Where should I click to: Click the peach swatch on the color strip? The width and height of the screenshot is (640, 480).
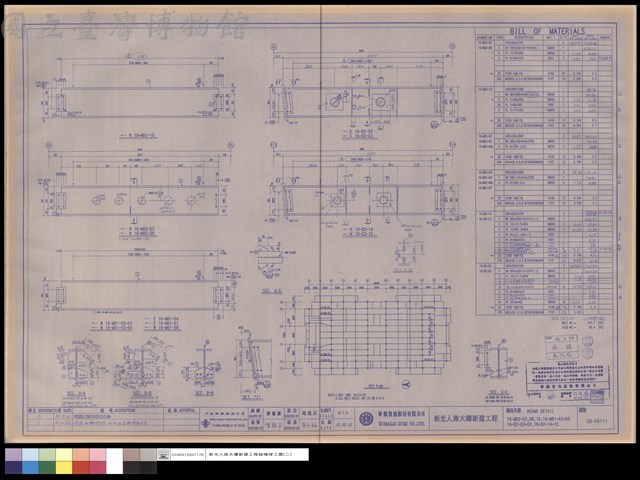(x=80, y=455)
